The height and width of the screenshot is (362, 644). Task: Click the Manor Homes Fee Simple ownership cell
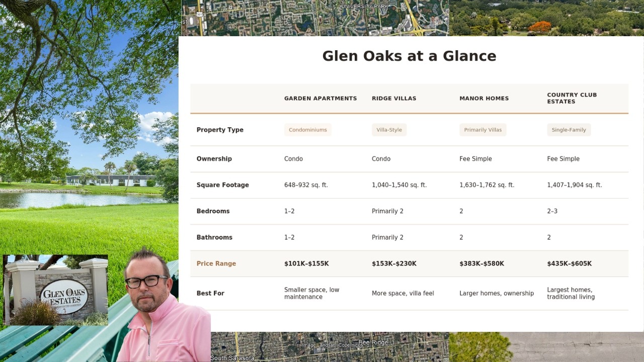pos(475,159)
